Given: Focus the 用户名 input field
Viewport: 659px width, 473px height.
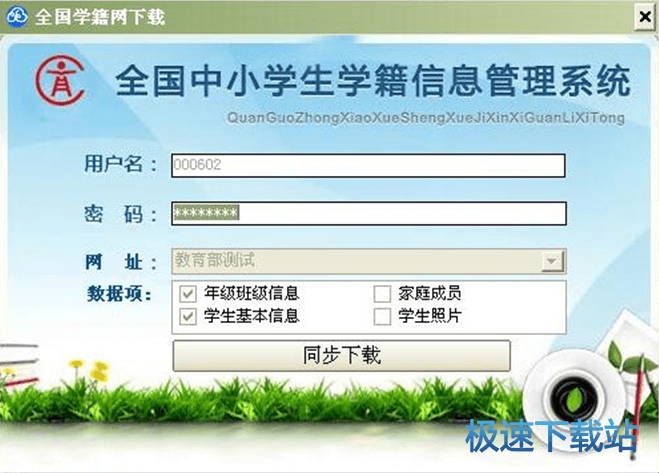Looking at the screenshot, I should click(368, 165).
